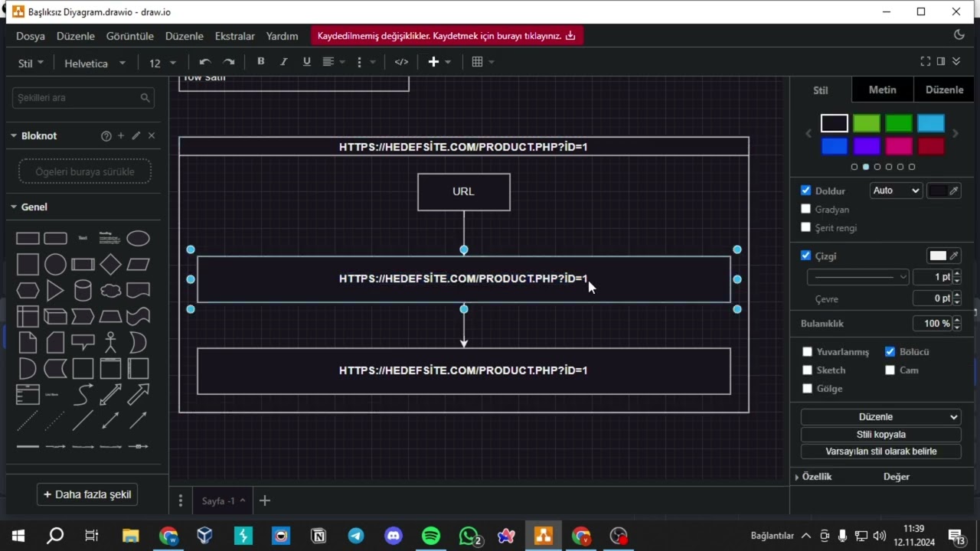Open the Helvetica font dropdown
Screen dimensions: 980x551
(x=94, y=64)
